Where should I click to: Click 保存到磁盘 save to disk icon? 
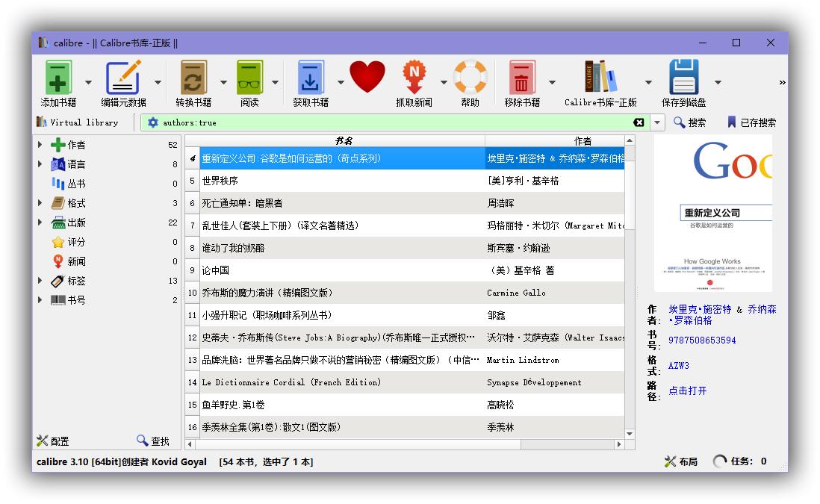[x=683, y=78]
